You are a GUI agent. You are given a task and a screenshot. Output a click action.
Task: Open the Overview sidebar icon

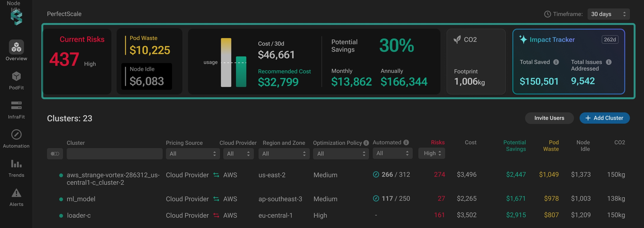pyautogui.click(x=16, y=47)
